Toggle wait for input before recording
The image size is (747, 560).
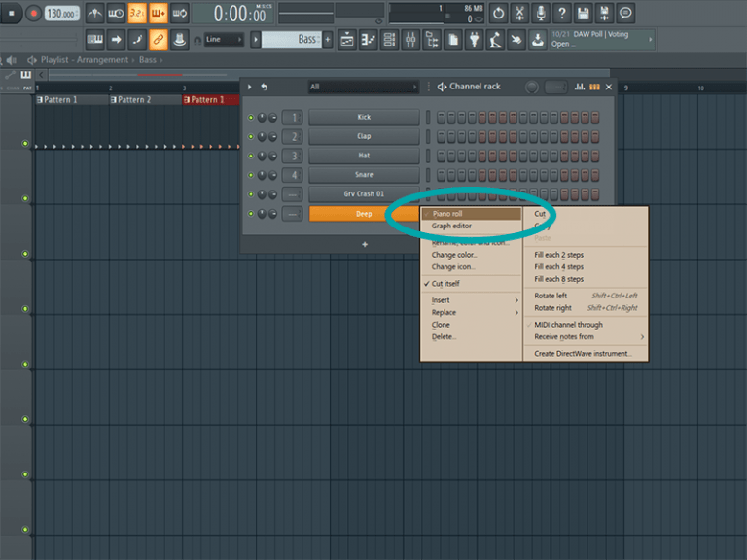click(116, 13)
